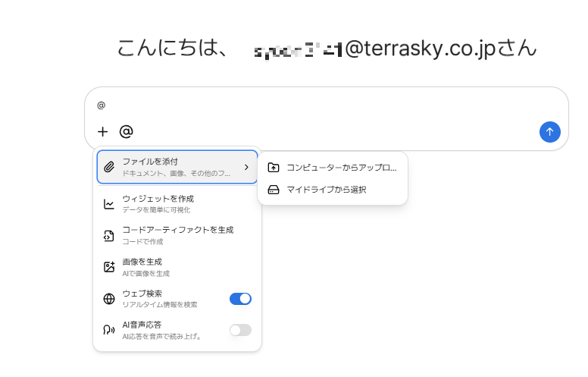The height and width of the screenshot is (377, 588).
Task: Click into the message input field
Action: click(327, 105)
